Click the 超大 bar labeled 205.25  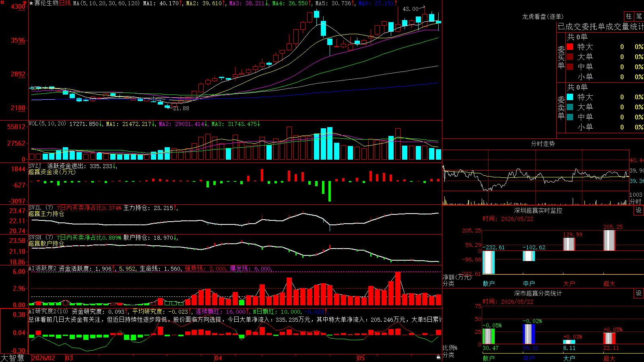coord(609,241)
